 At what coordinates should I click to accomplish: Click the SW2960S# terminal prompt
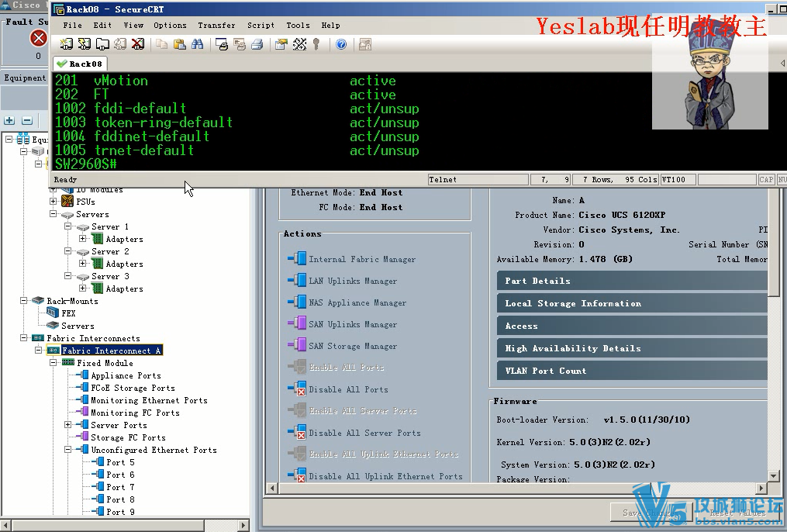[86, 164]
